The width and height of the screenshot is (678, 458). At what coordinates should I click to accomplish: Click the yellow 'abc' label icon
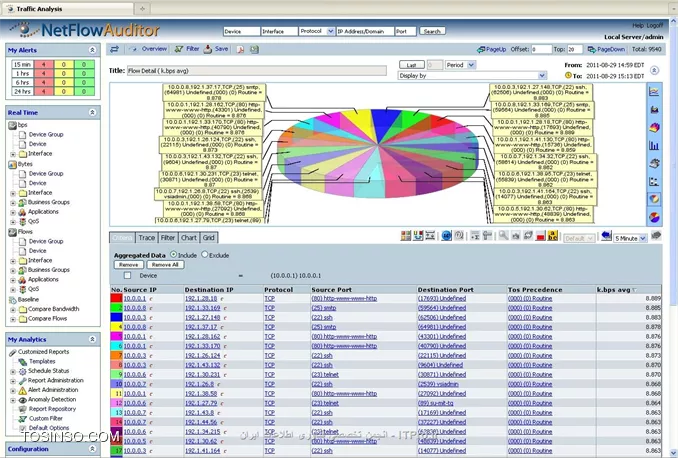pos(553,236)
